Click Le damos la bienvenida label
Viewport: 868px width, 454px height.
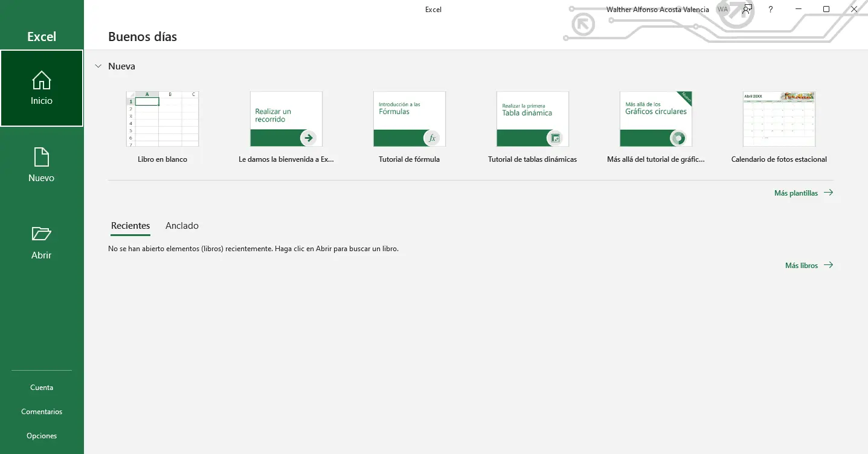286,159
